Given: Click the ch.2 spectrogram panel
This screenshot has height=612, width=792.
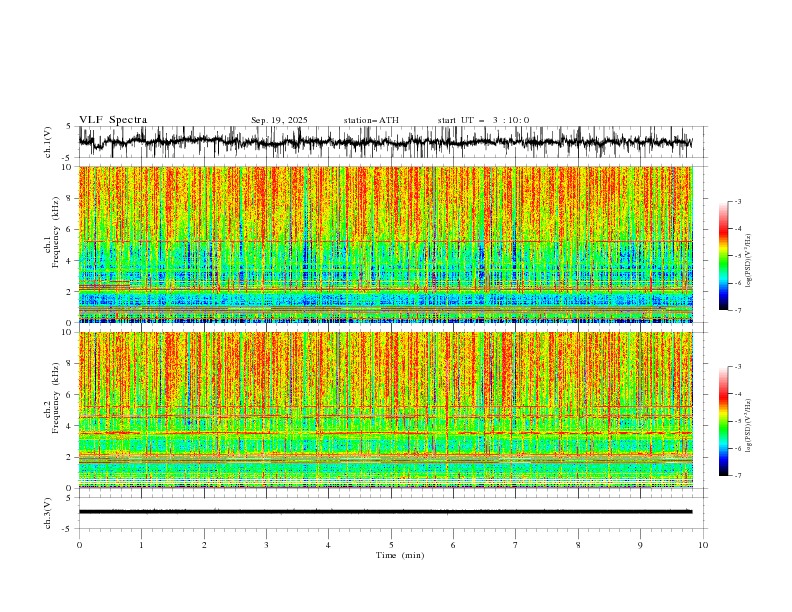Looking at the screenshot, I should coord(385,410).
